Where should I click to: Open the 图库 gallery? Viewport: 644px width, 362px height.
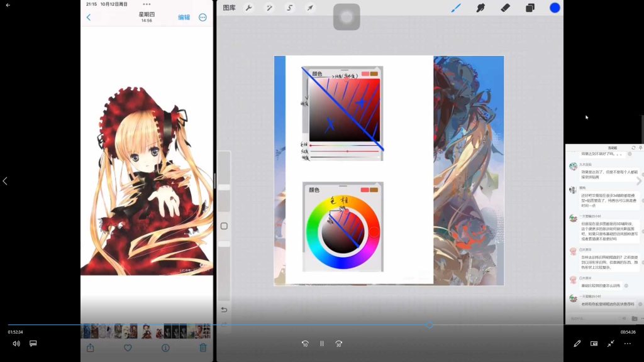[229, 8]
